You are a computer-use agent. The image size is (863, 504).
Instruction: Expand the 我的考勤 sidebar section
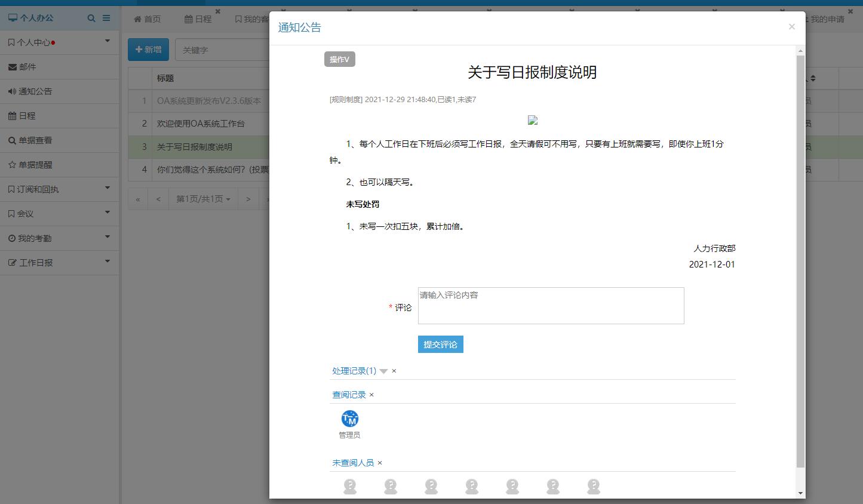(x=60, y=238)
